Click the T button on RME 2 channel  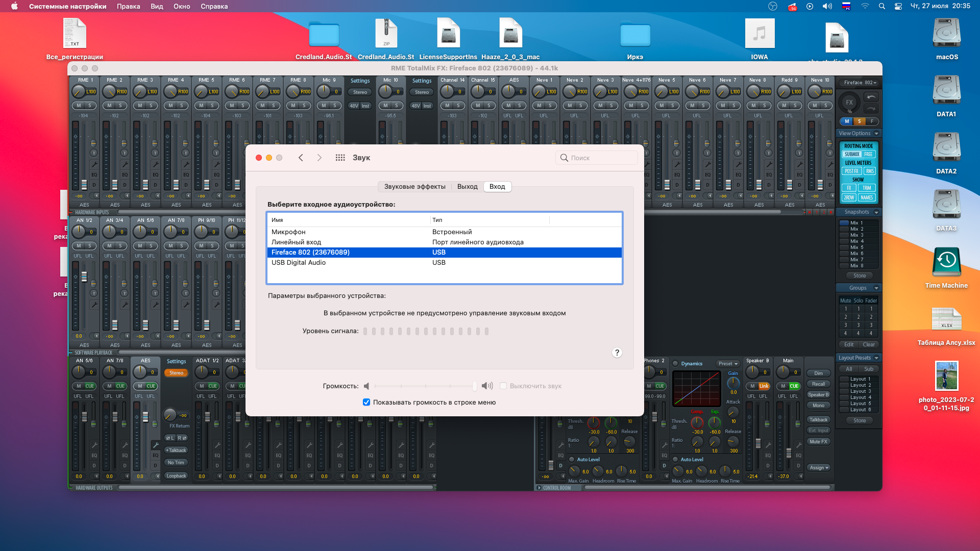click(x=124, y=153)
